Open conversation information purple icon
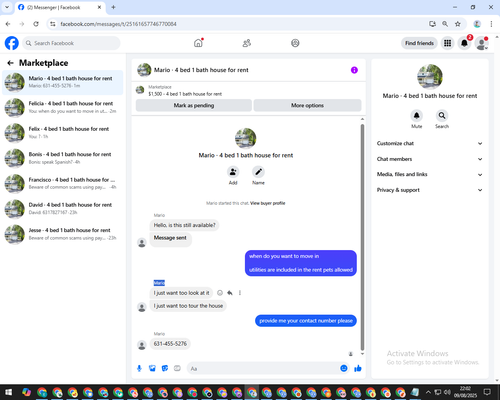 (354, 70)
